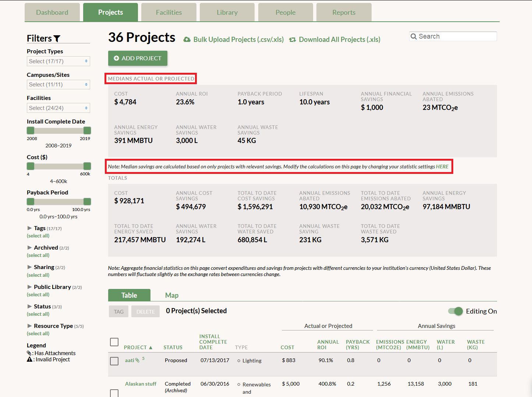Image resolution: width=532 pixels, height=397 pixels.
Task: Click the PAYBACK (YRS) column header
Action: coord(358,344)
